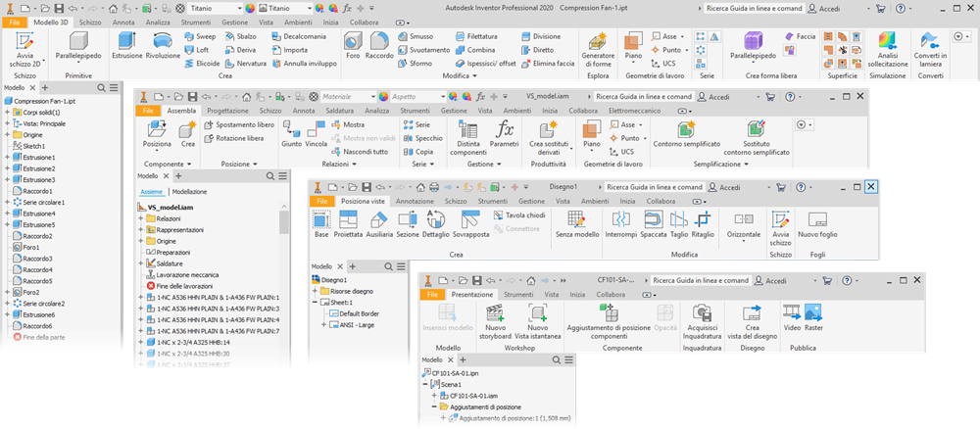Viewport: 980px width, 429px height.
Task: Open the main window color wheel appearance picker
Action: click(250, 9)
